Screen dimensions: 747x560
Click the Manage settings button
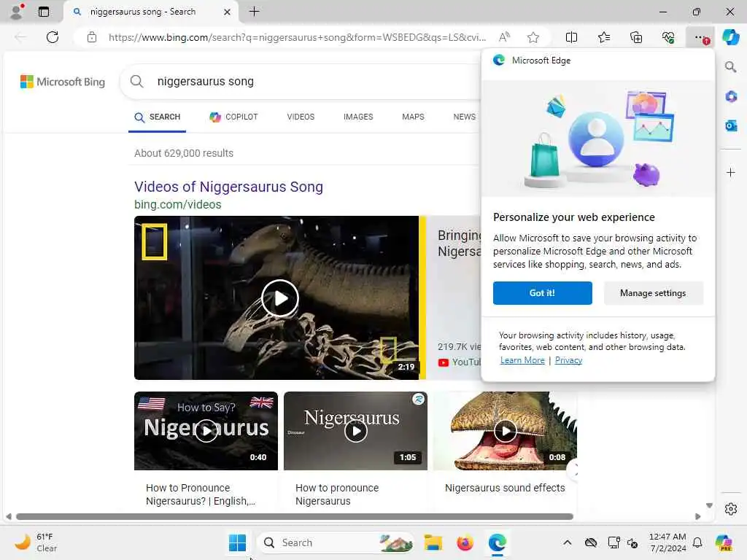[x=653, y=293]
